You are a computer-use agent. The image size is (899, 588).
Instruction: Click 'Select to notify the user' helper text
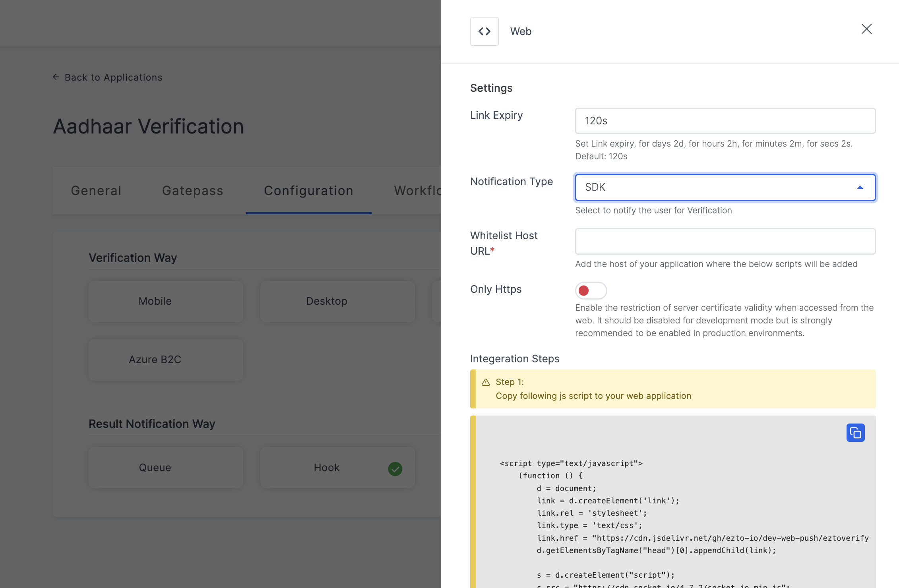(x=653, y=211)
